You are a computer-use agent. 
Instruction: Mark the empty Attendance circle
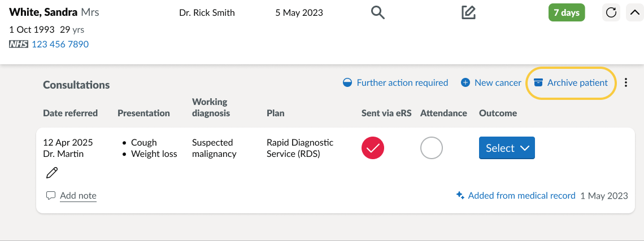[432, 148]
